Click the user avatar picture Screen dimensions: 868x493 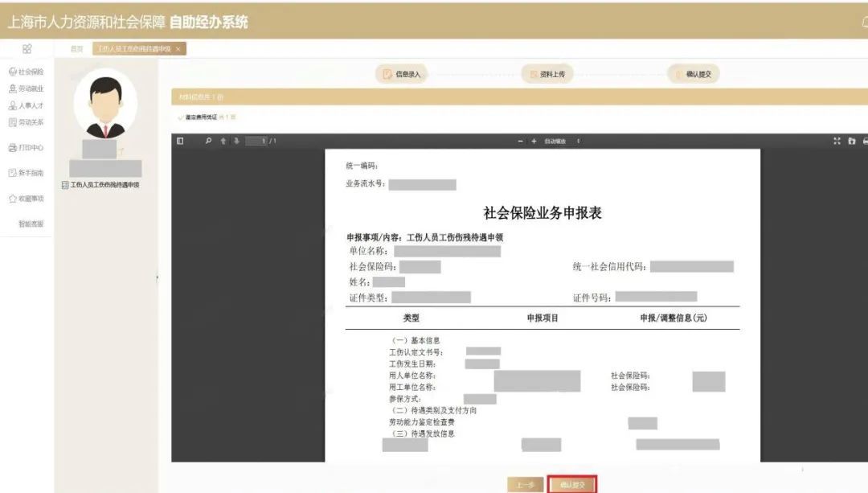105,104
